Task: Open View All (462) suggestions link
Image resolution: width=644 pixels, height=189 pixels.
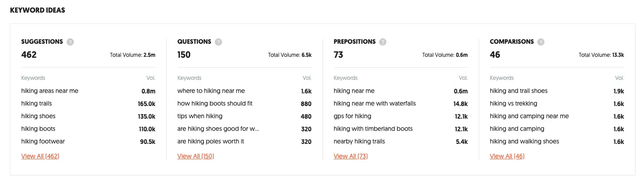Action: pyautogui.click(x=40, y=156)
